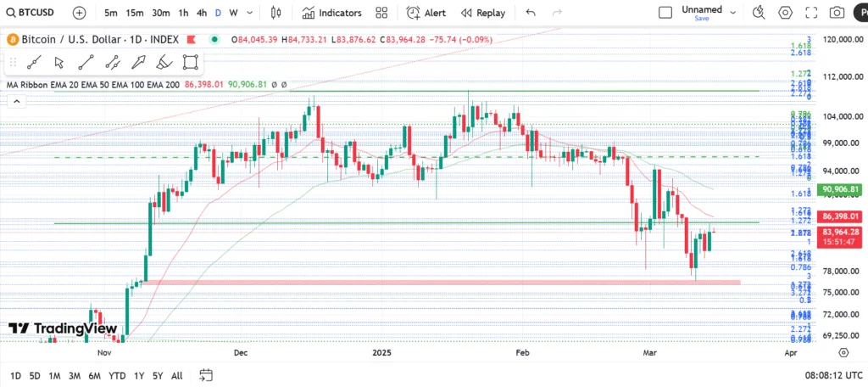Click the pink support zone rectangle

(442, 283)
